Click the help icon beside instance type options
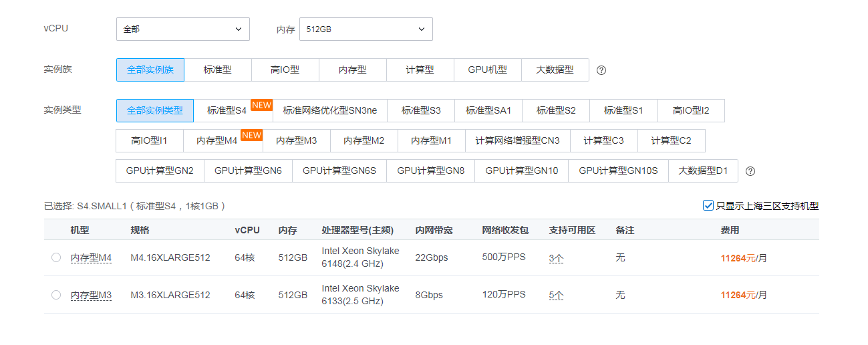868x345 pixels. click(x=750, y=171)
